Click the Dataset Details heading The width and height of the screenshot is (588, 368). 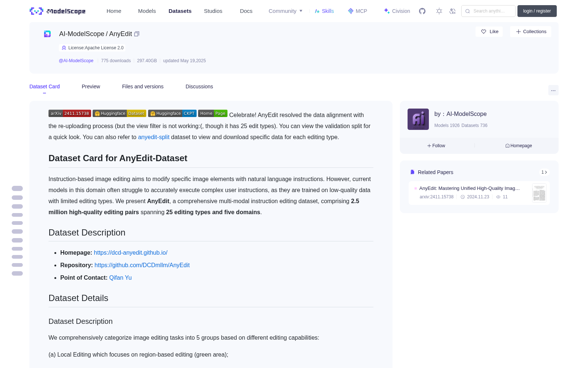pyautogui.click(x=78, y=298)
